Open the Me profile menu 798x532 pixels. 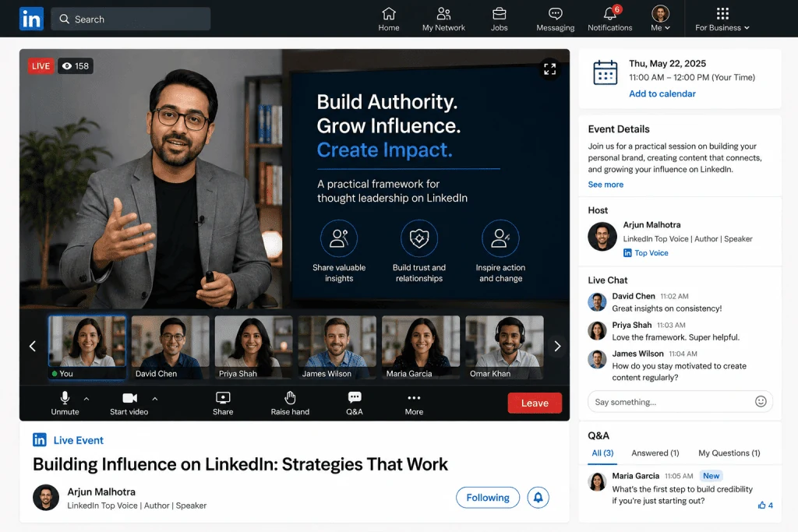[660, 19]
